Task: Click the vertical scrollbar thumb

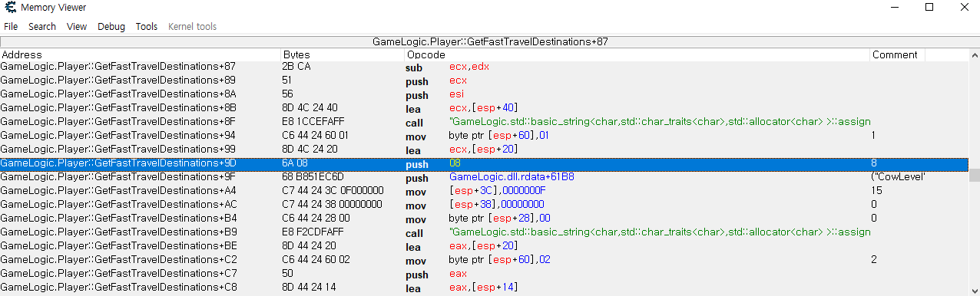Action: click(x=974, y=175)
